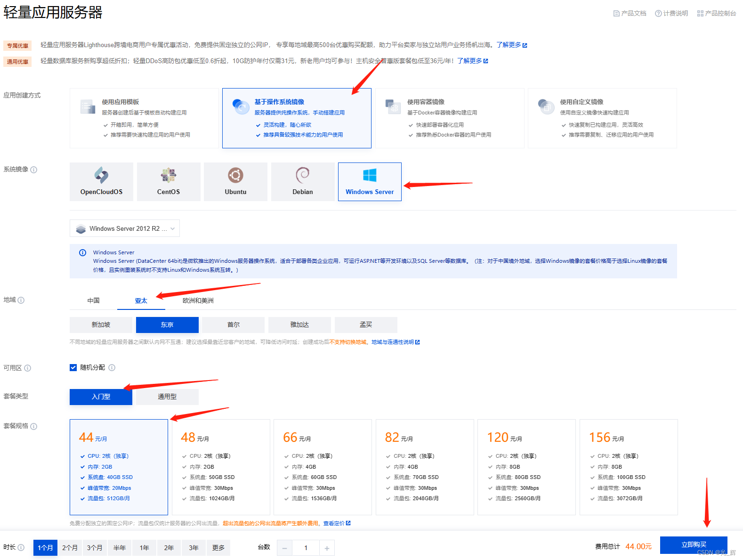Image resolution: width=743 pixels, height=560 pixels.
Task: Select the 通用型 plan type
Action: pyautogui.click(x=167, y=397)
